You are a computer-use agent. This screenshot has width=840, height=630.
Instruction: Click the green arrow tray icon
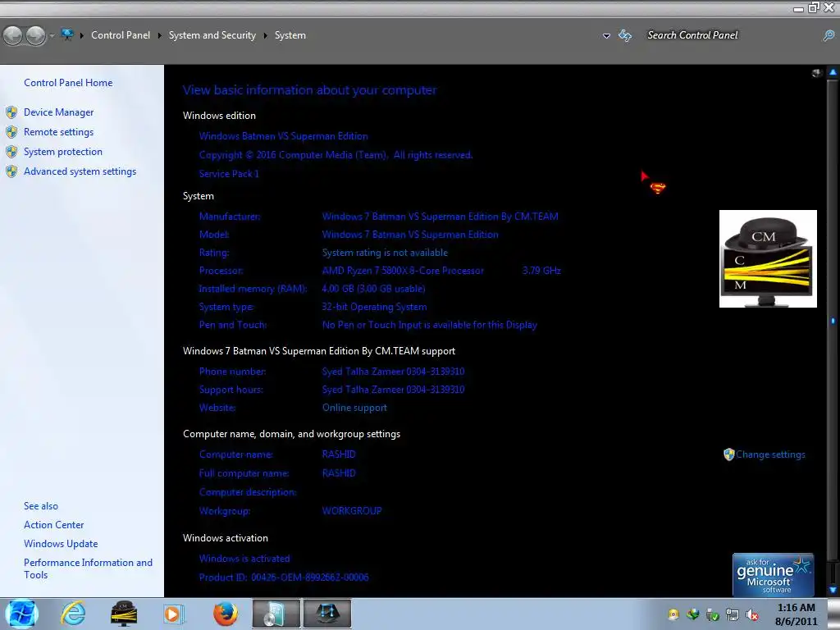(x=693, y=614)
